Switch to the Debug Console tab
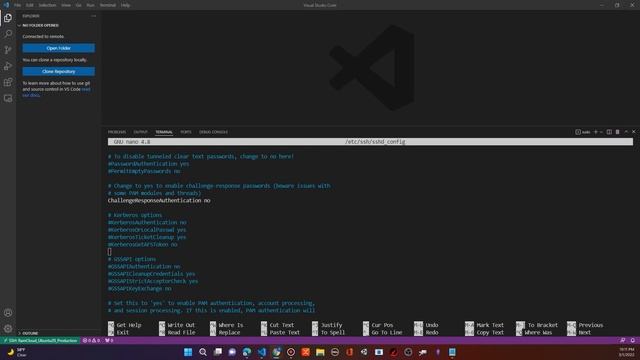Image resolution: width=640 pixels, height=360 pixels. (x=213, y=132)
